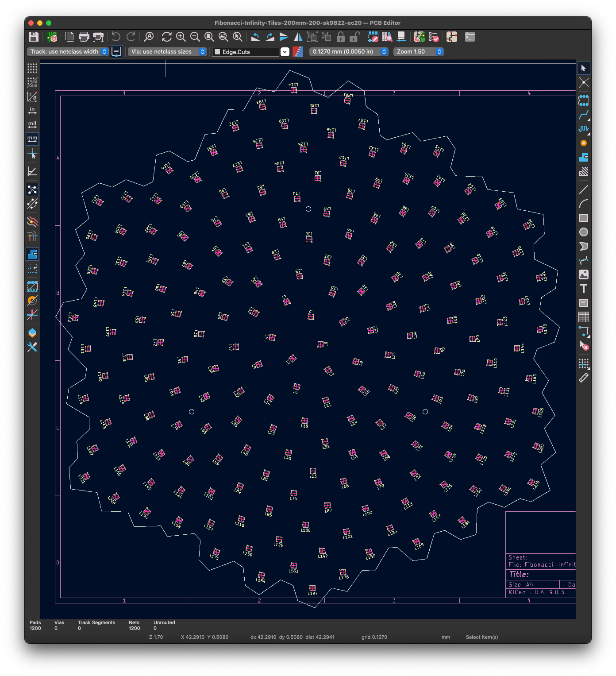Pick the Add Text tool
The image size is (616, 676).
pos(584,289)
